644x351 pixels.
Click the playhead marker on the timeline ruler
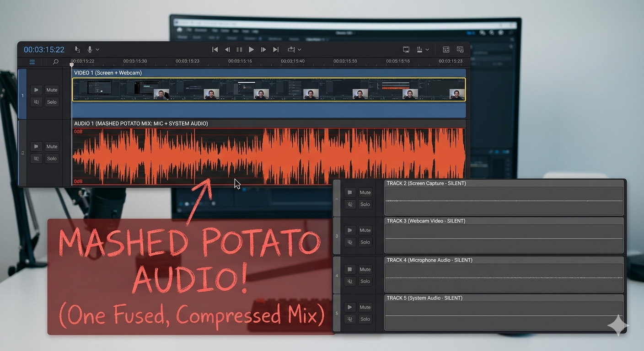click(72, 64)
